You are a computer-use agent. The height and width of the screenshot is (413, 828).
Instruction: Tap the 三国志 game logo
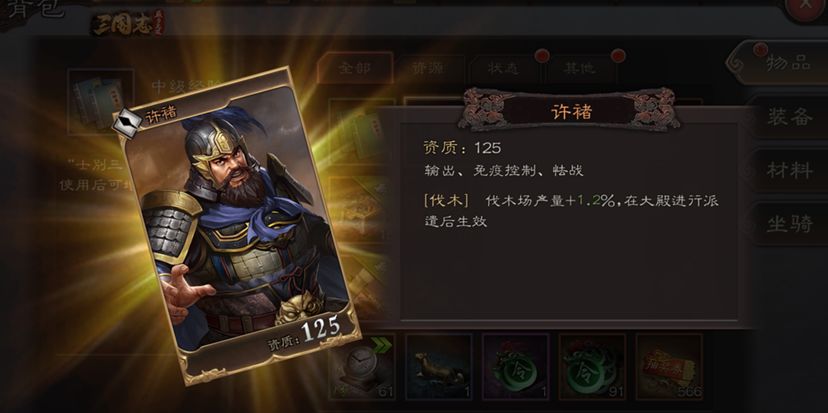tap(128, 24)
